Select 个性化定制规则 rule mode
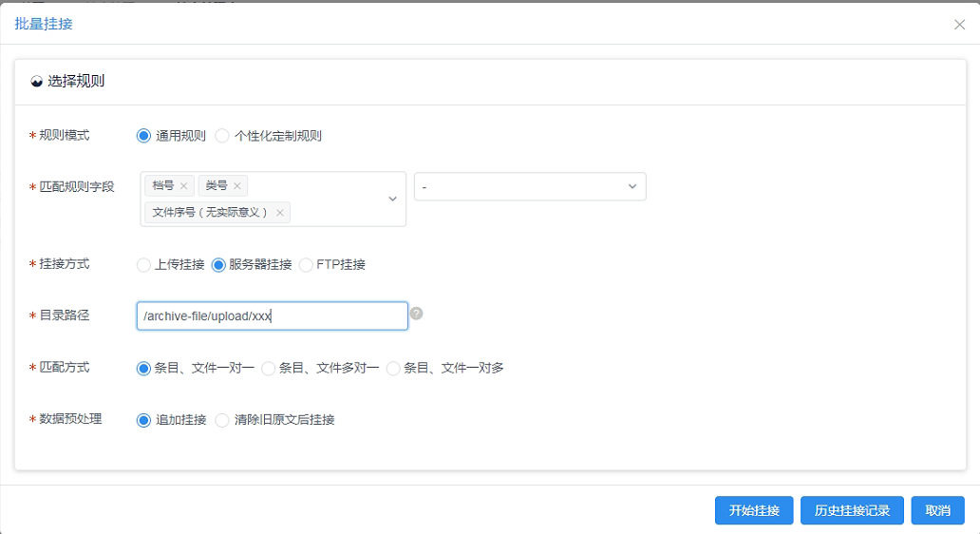The height and width of the screenshot is (534, 980). [222, 136]
